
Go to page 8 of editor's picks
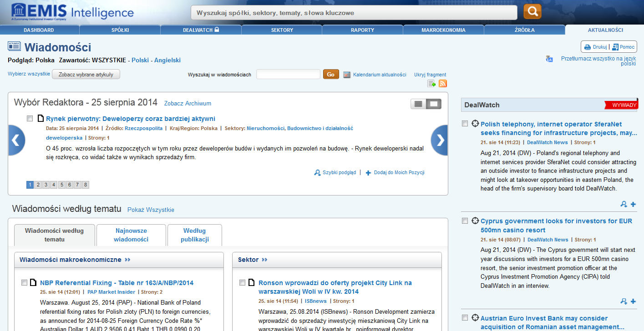pyautogui.click(x=85, y=185)
